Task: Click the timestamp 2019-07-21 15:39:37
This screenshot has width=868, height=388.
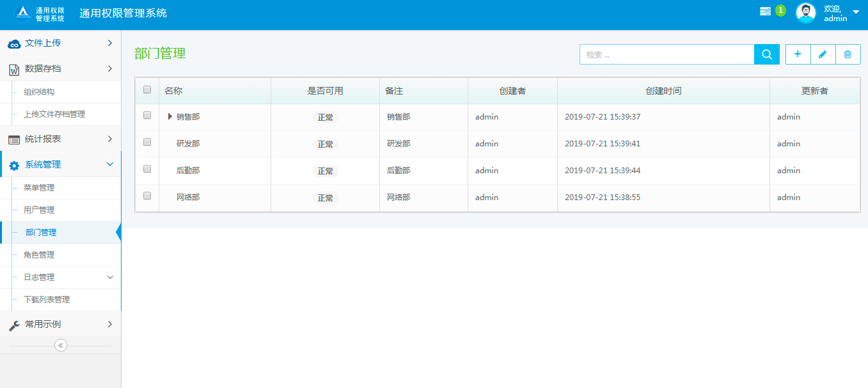Action: click(603, 117)
